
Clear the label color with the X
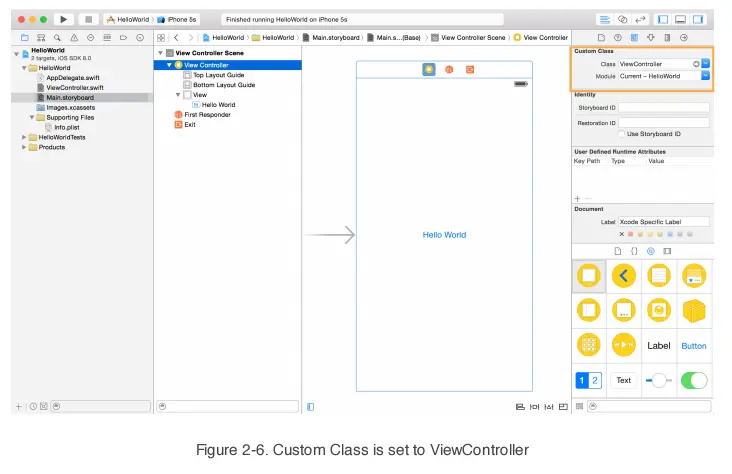pyautogui.click(x=621, y=234)
